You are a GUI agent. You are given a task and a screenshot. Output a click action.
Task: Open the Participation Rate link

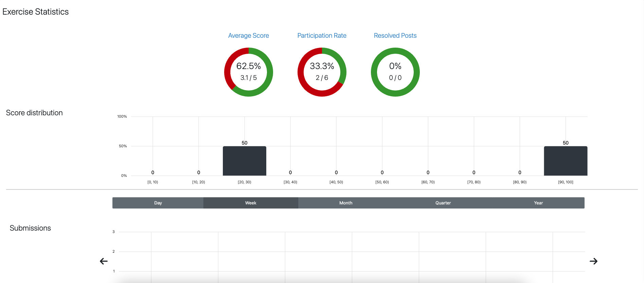322,36
